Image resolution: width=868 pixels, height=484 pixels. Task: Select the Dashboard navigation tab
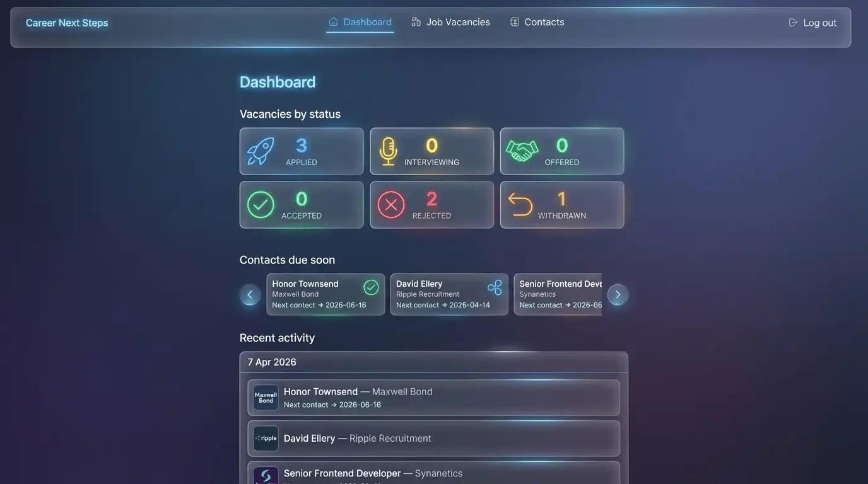pyautogui.click(x=360, y=22)
